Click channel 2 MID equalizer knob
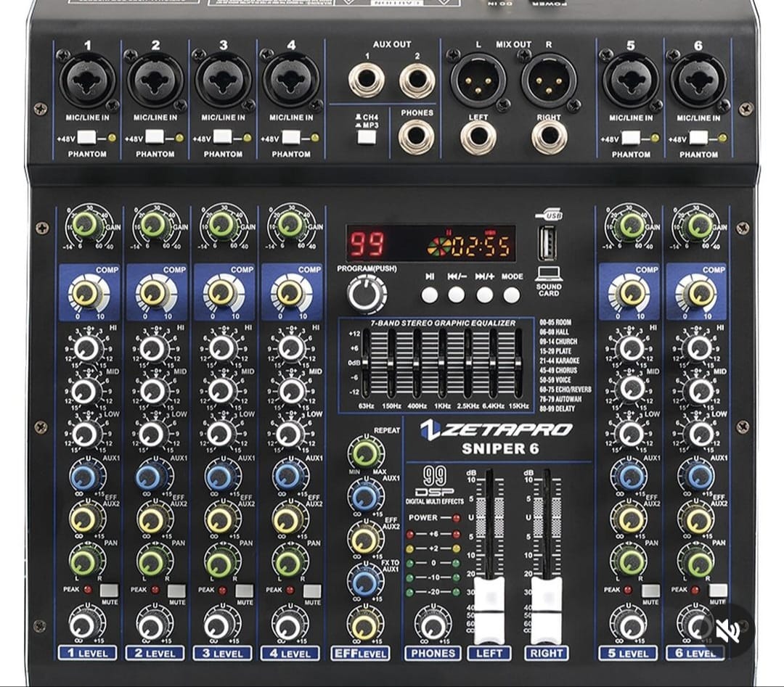 [x=153, y=391]
